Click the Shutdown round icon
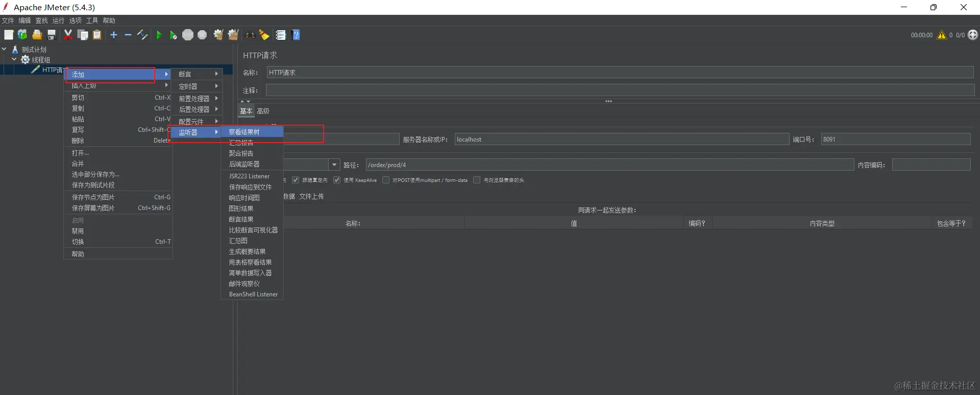Viewport: 980px width, 395px height. (202, 35)
